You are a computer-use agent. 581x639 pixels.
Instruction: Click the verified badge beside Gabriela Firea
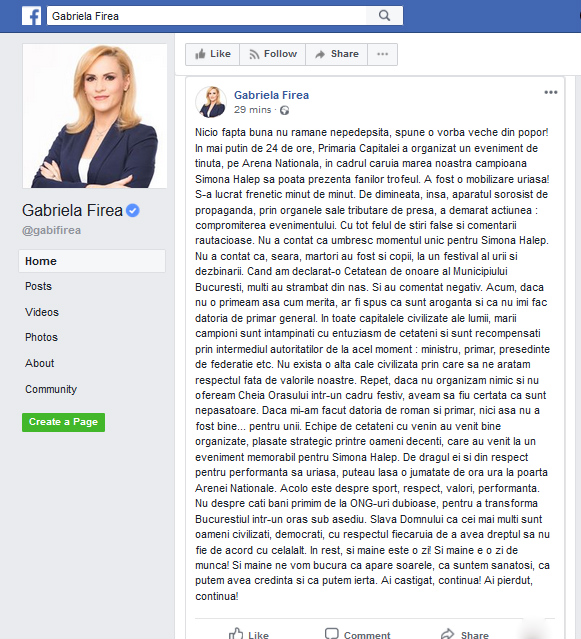coord(133,211)
